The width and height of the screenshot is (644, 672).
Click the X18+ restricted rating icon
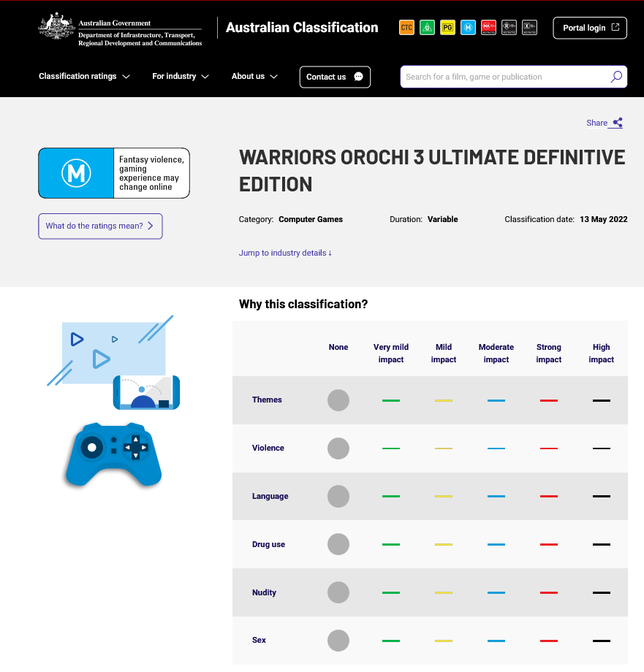pyautogui.click(x=529, y=28)
